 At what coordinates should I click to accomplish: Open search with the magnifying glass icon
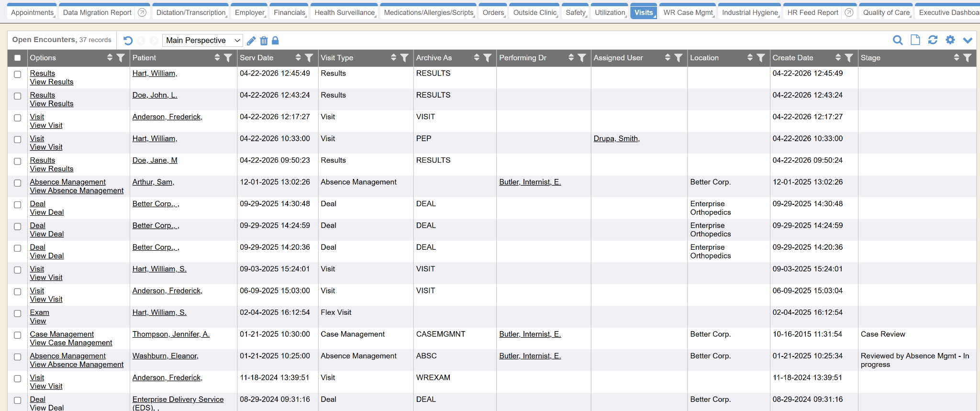[898, 40]
